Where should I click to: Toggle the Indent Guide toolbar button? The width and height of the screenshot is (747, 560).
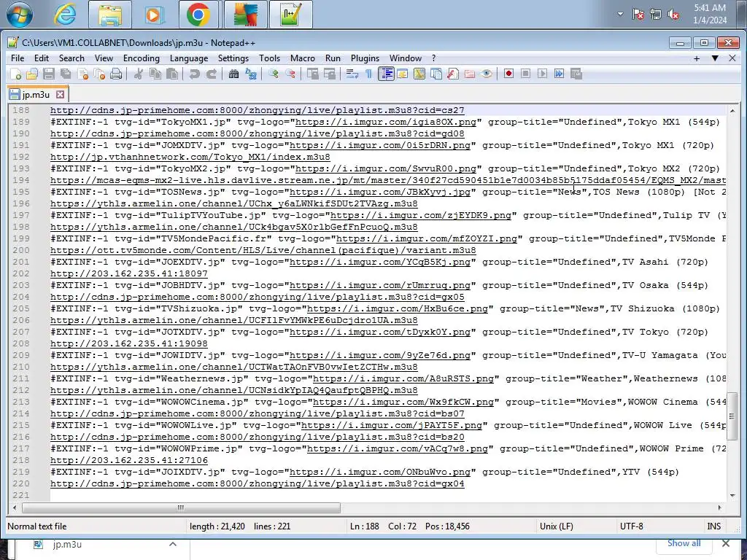point(386,74)
